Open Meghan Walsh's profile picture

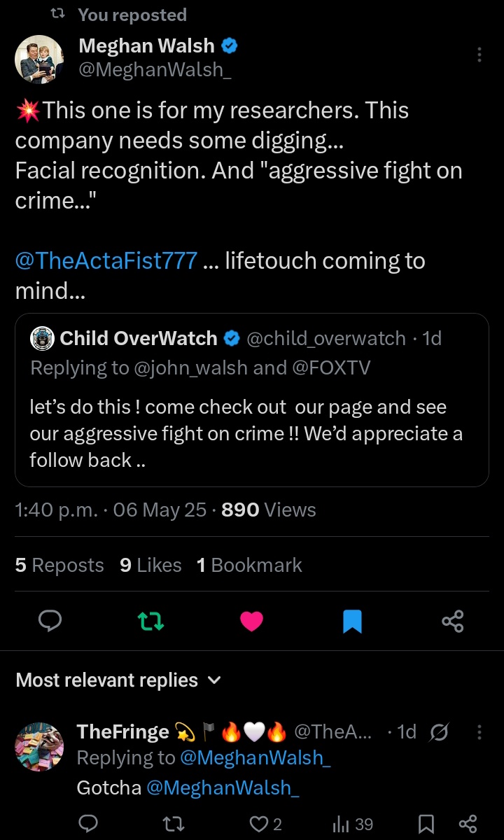39,59
